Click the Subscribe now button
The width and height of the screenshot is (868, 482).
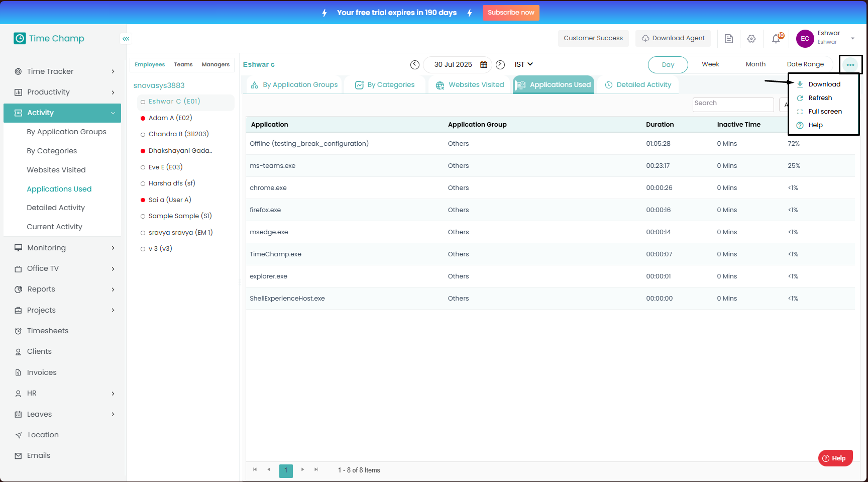pos(511,13)
